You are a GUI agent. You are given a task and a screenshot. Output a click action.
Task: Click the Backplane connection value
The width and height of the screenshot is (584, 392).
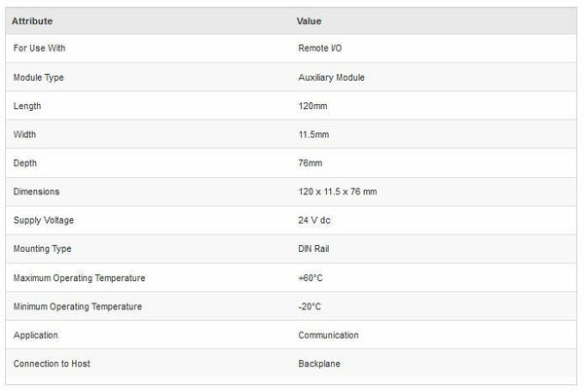coord(320,364)
